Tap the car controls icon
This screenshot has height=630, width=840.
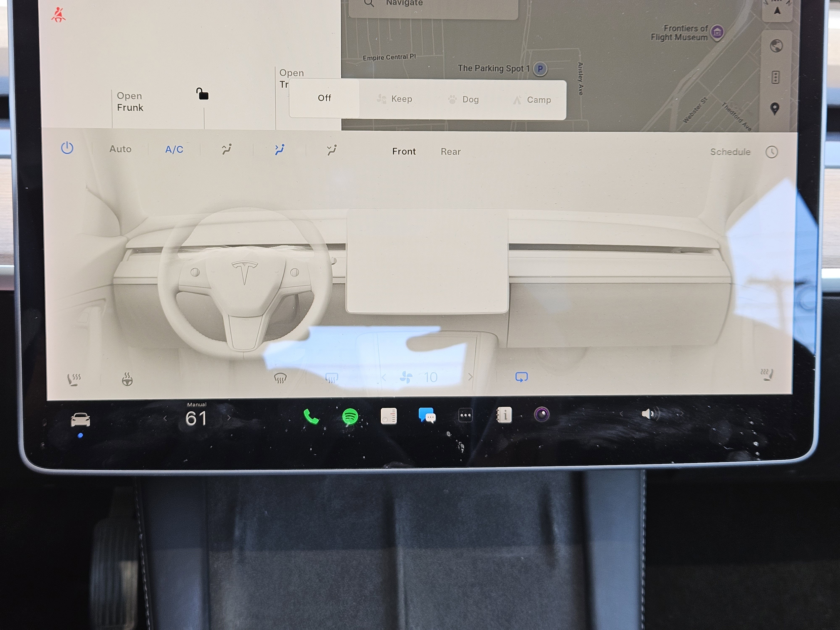(x=81, y=420)
